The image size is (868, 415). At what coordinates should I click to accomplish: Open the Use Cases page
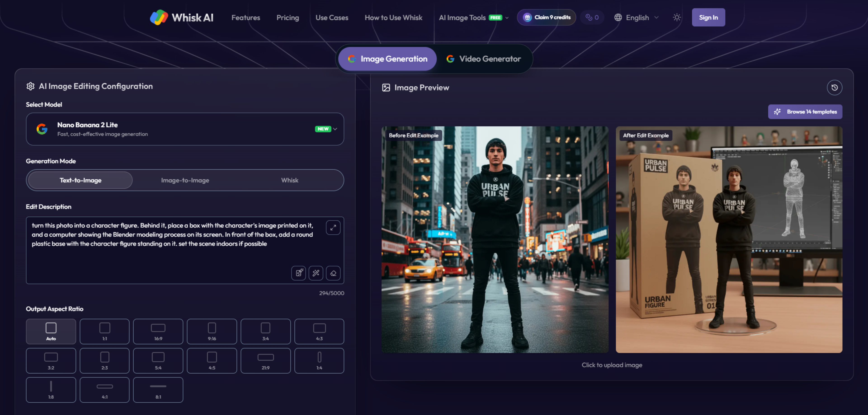332,18
